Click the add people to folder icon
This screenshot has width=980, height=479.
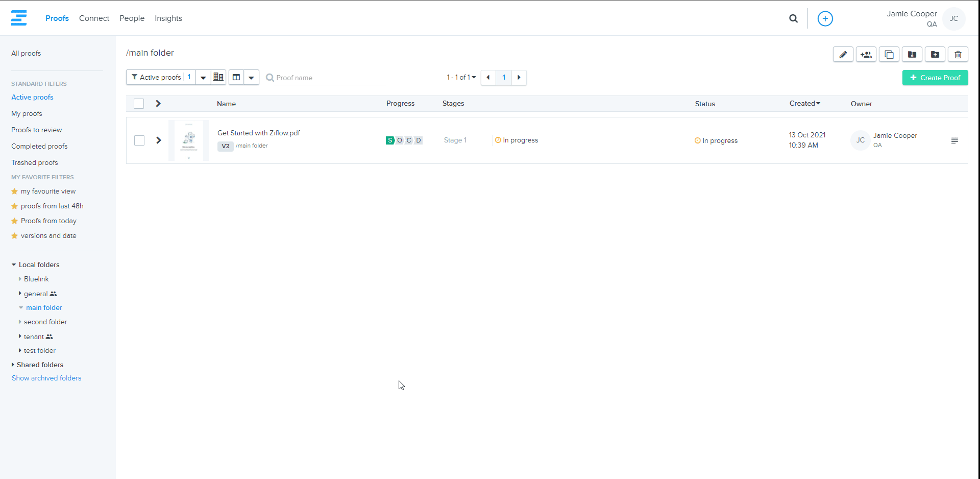(866, 55)
